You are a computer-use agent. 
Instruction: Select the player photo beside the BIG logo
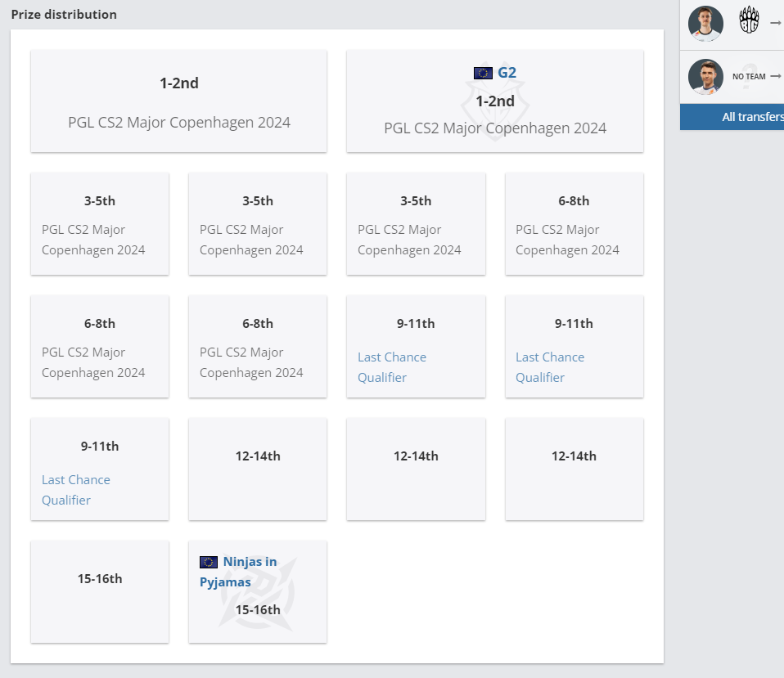point(705,24)
